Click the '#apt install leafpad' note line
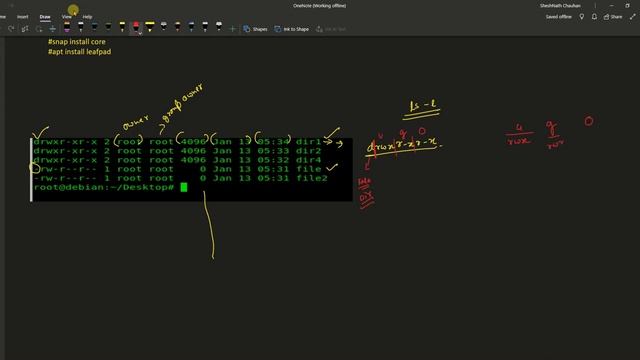This screenshot has width=640, height=360. click(x=80, y=52)
